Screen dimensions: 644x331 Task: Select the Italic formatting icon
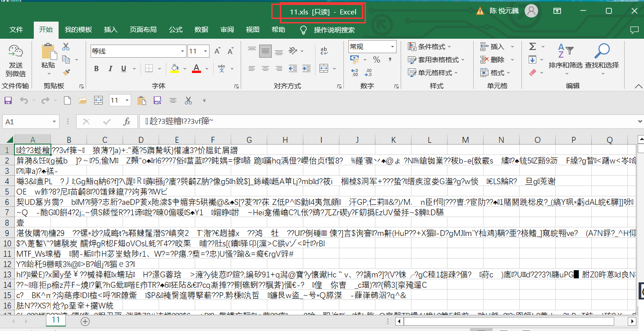pyautogui.click(x=110, y=68)
